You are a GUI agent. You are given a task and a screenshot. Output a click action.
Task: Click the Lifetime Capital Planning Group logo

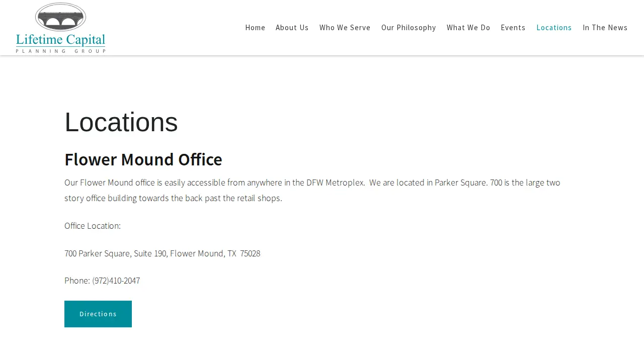point(60,28)
